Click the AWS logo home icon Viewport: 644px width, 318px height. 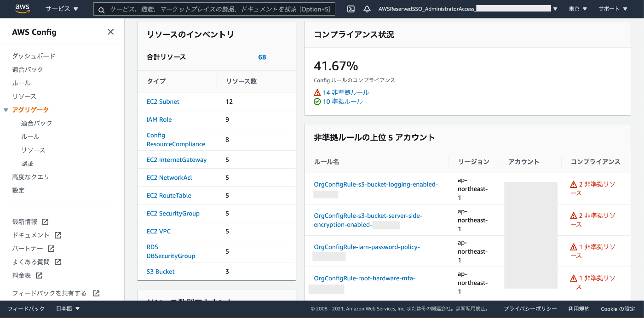pyautogui.click(x=22, y=8)
